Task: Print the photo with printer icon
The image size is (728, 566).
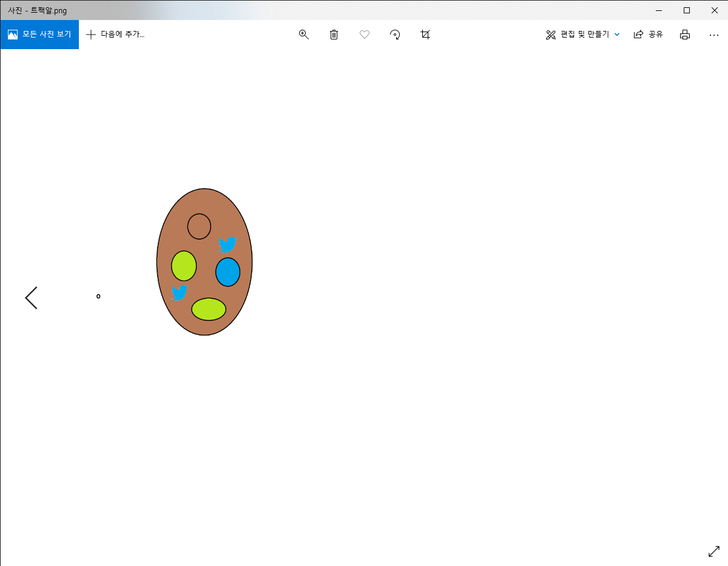Action: pyautogui.click(x=685, y=35)
